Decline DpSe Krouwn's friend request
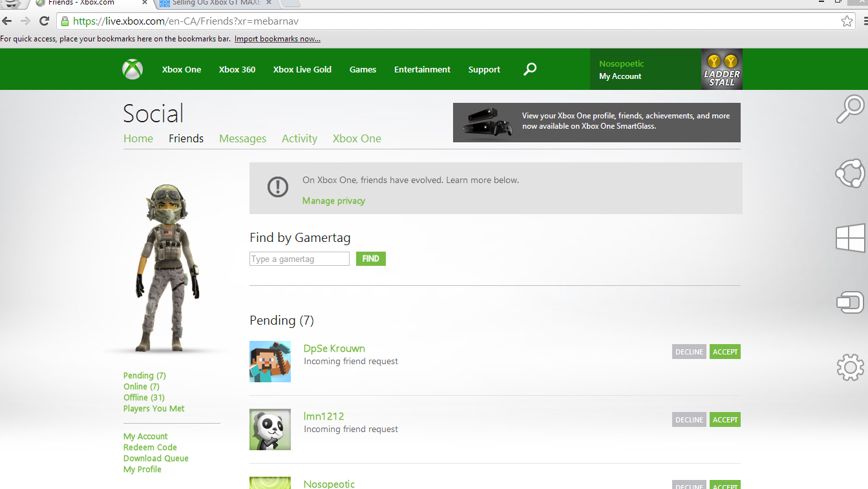Viewport: 868px width, 489px height. click(689, 352)
